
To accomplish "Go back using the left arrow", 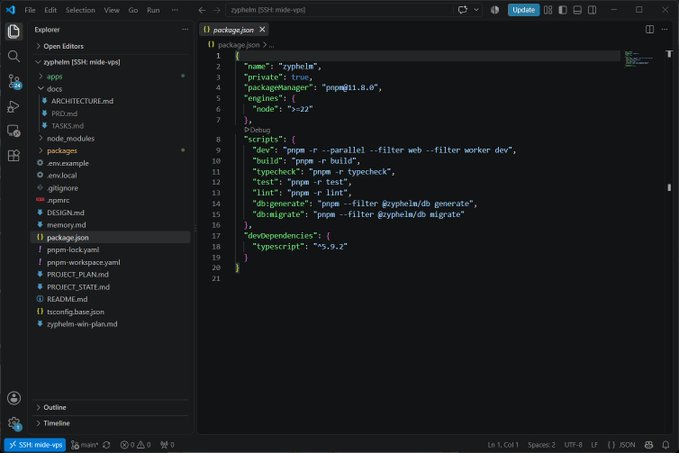I will 202,10.
